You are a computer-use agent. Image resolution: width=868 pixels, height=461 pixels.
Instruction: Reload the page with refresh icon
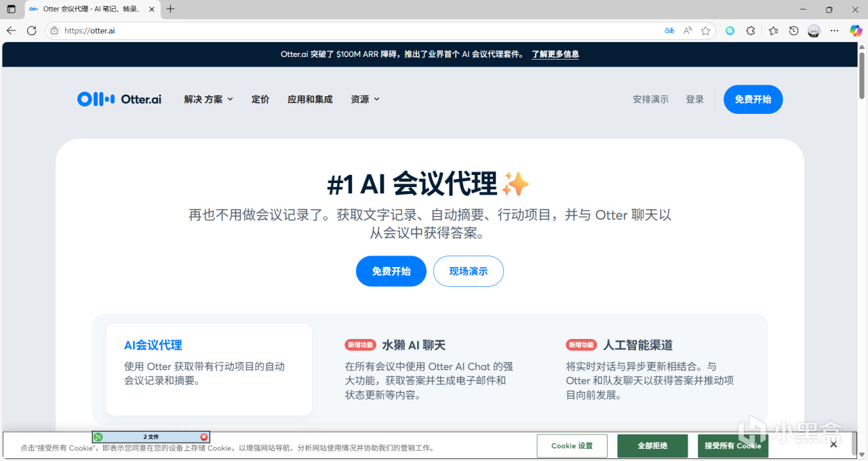pos(31,31)
